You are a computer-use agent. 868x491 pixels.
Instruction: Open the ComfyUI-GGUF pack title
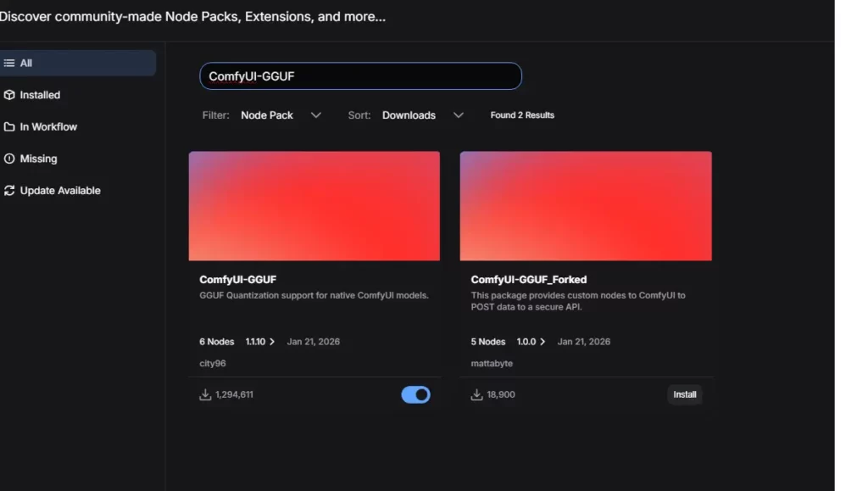pos(237,279)
